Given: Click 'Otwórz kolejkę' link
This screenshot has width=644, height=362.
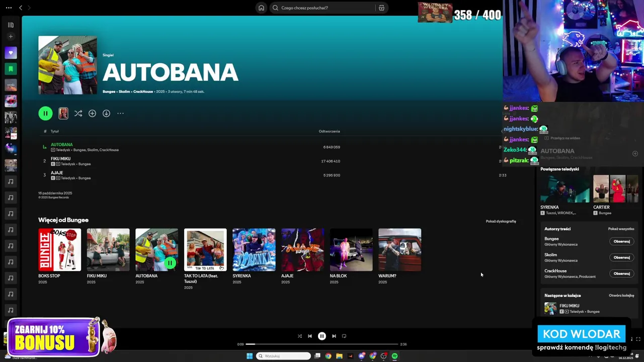Looking at the screenshot, I should click(621, 296).
